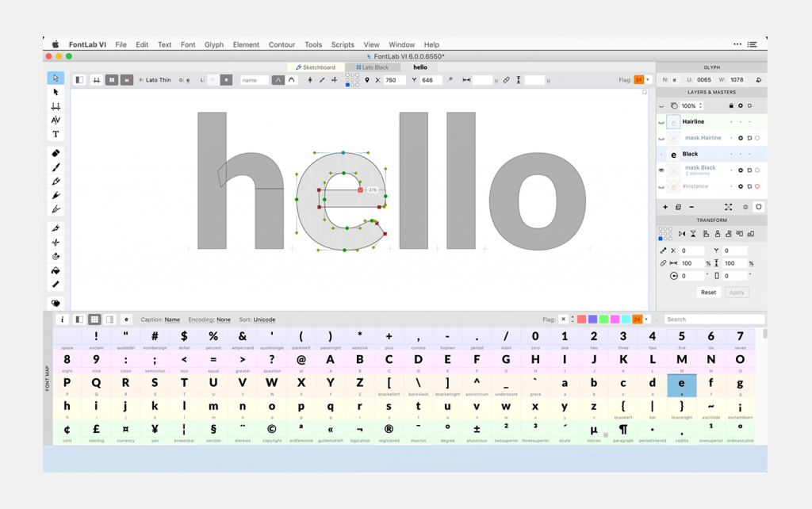Viewport: 812px width, 509px height.
Task: Toggle visibility of mask.Black layer
Action: click(661, 170)
